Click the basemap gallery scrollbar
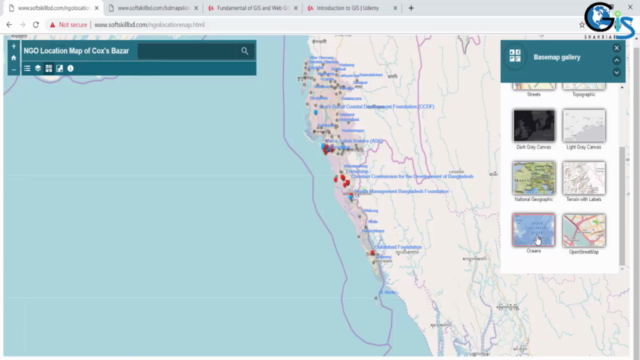Screen dimensions: 640x360 pos(622,206)
